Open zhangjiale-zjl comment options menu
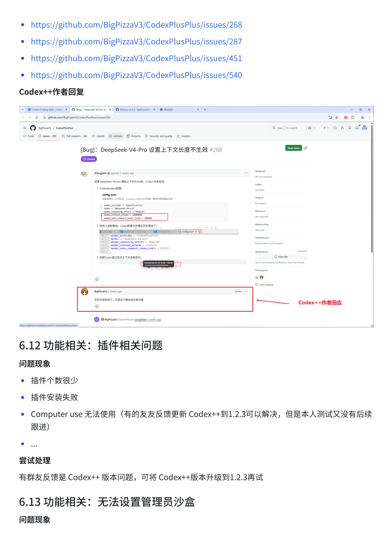This screenshot has height=554, width=392. [x=246, y=173]
